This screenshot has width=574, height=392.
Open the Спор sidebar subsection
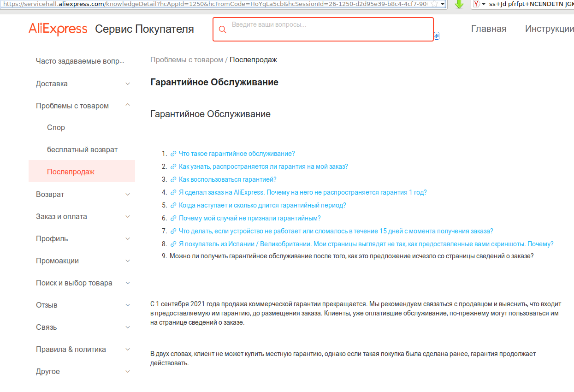(56, 128)
